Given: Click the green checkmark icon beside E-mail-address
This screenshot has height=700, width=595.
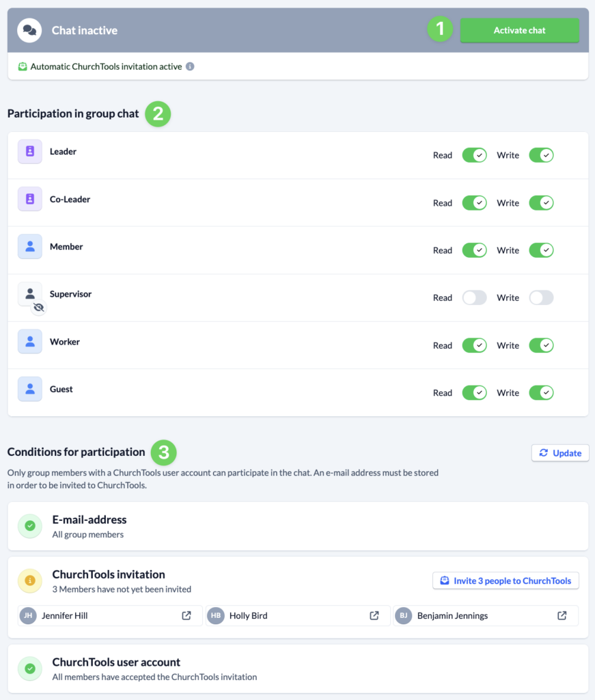Looking at the screenshot, I should 29,526.
